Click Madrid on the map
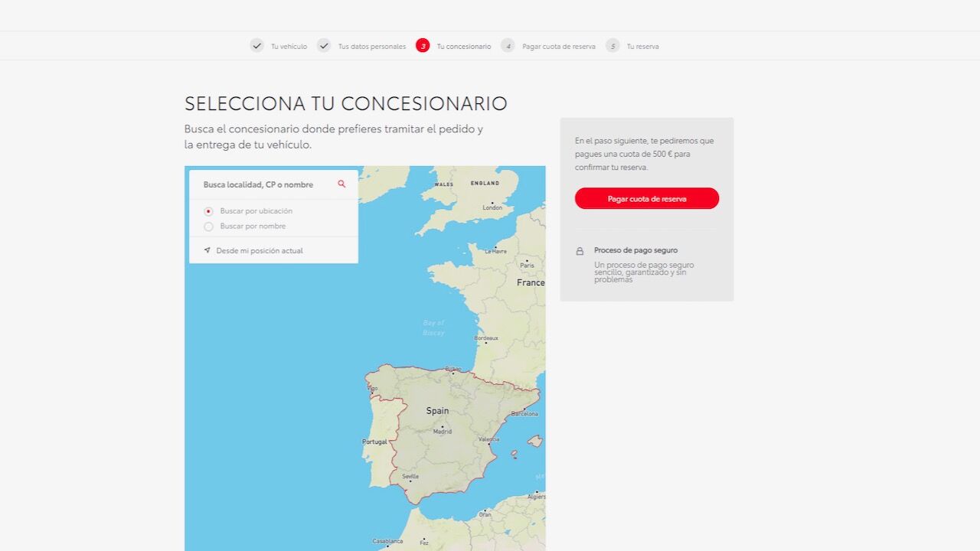 coord(443,431)
